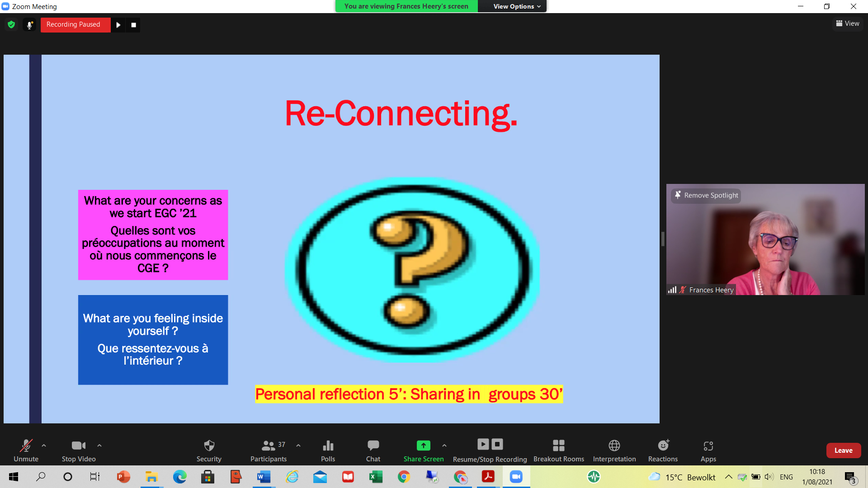Open the Chat window
This screenshot has height=488, width=868.
[373, 450]
